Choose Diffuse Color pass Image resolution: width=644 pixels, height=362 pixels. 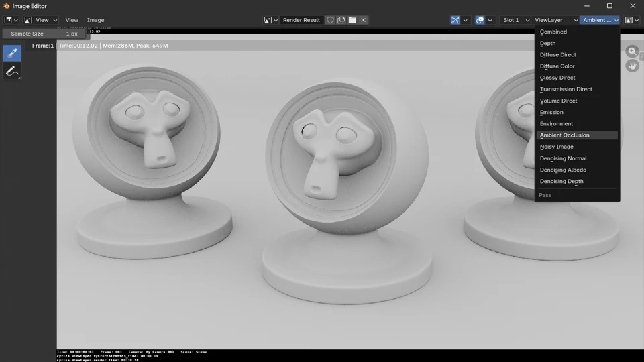[577, 66]
